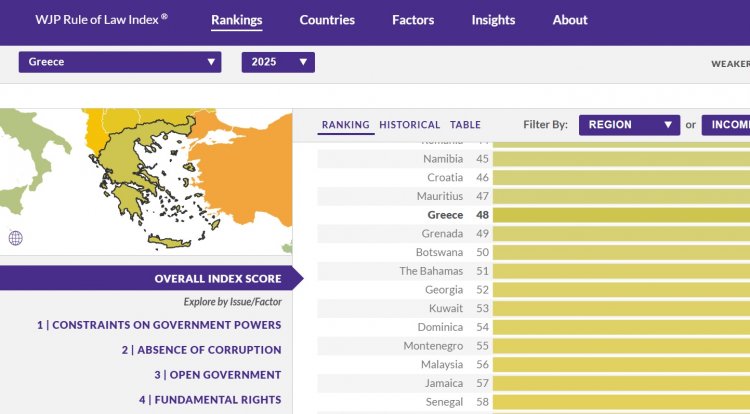
Task: Open the Greece country dropdown
Action: click(120, 62)
